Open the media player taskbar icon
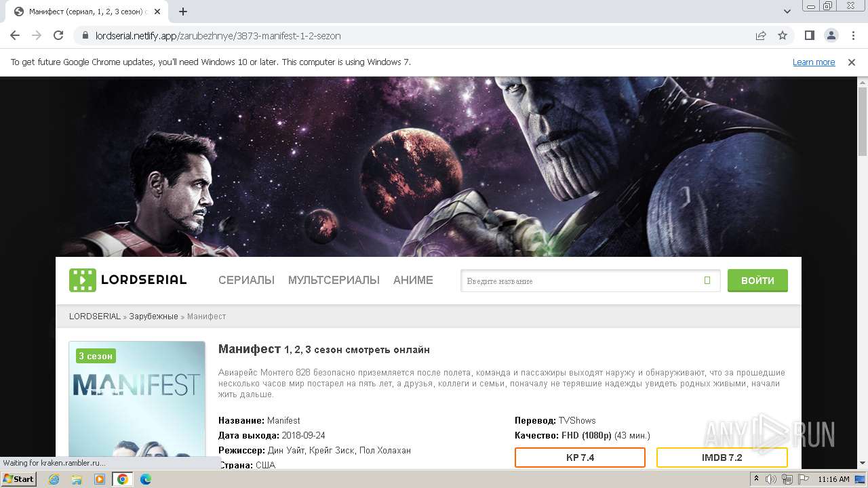Image resolution: width=868 pixels, height=488 pixels. [x=100, y=479]
